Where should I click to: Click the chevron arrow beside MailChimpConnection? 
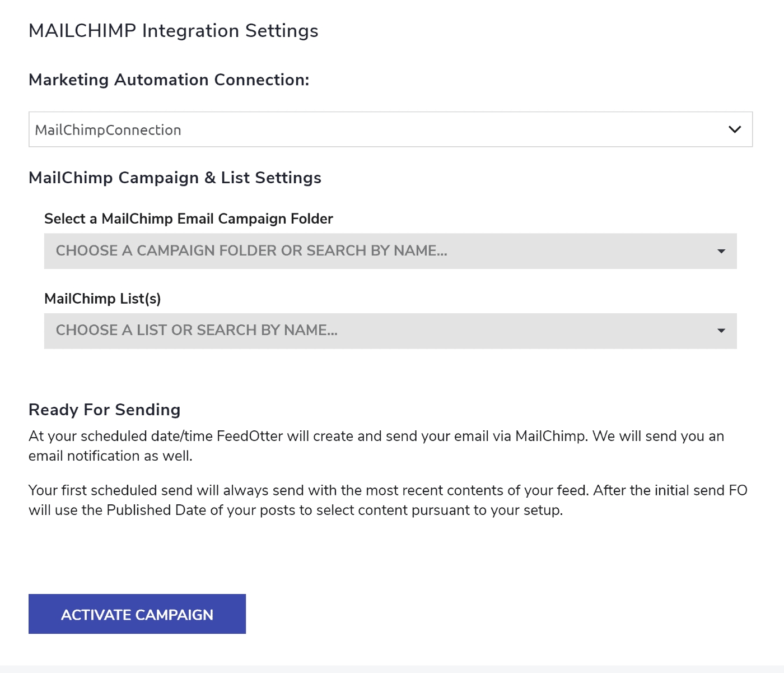[734, 129]
